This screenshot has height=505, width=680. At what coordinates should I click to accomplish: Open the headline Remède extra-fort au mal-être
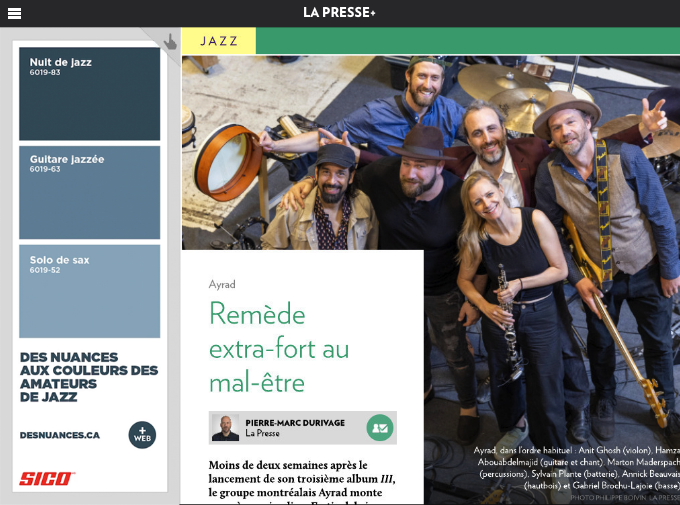point(279,348)
